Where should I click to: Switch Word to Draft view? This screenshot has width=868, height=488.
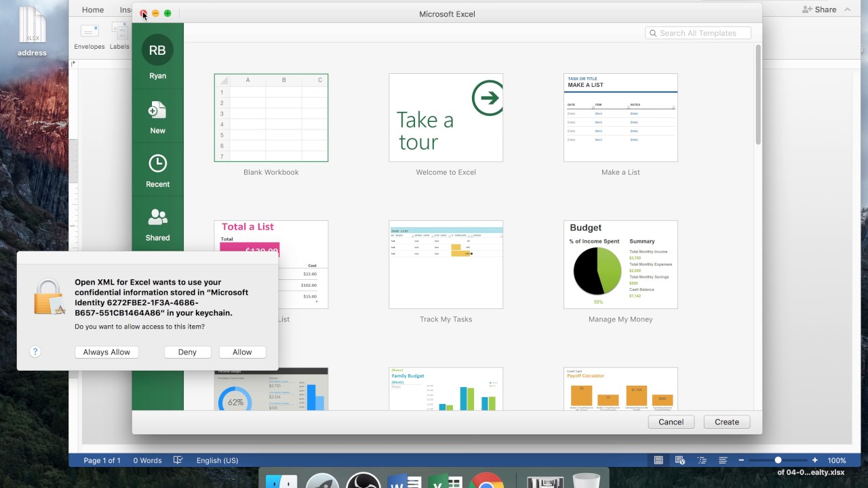(723, 460)
